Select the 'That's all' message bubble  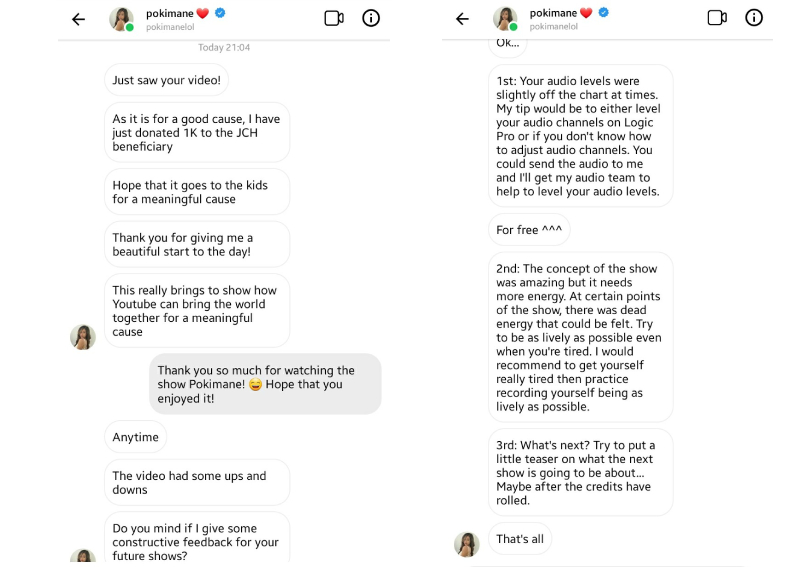pyautogui.click(x=520, y=539)
